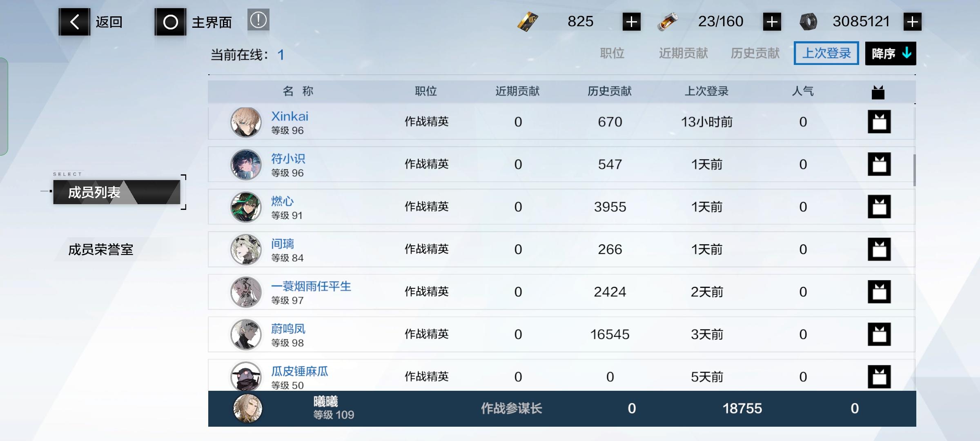Open the main interface circle icon
This screenshot has width=980, height=441.
point(170,22)
